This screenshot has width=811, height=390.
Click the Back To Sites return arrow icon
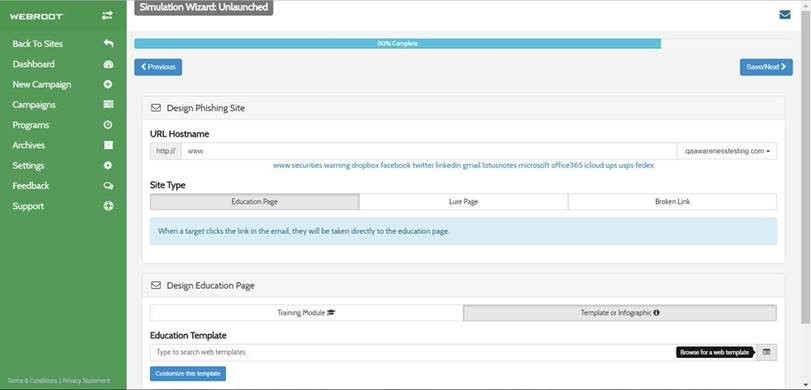[108, 43]
